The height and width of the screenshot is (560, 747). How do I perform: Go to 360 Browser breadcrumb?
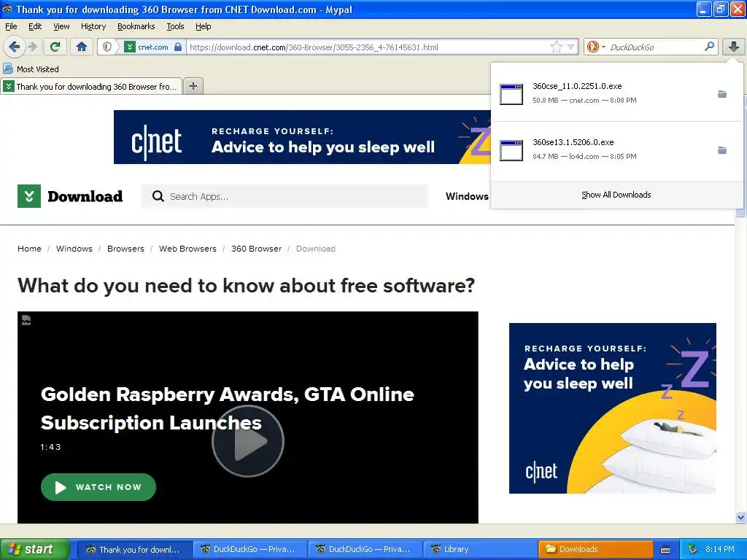pos(256,249)
